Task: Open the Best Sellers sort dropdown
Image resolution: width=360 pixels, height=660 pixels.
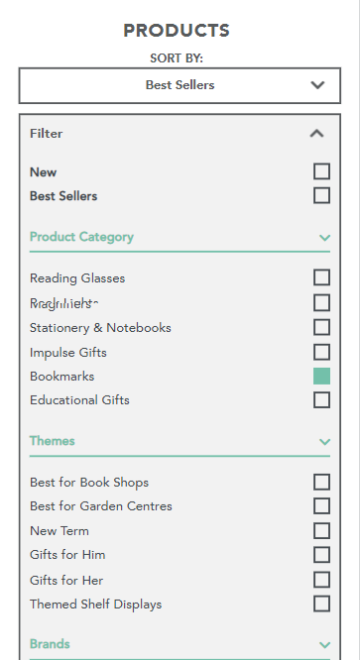Action: 179,85
